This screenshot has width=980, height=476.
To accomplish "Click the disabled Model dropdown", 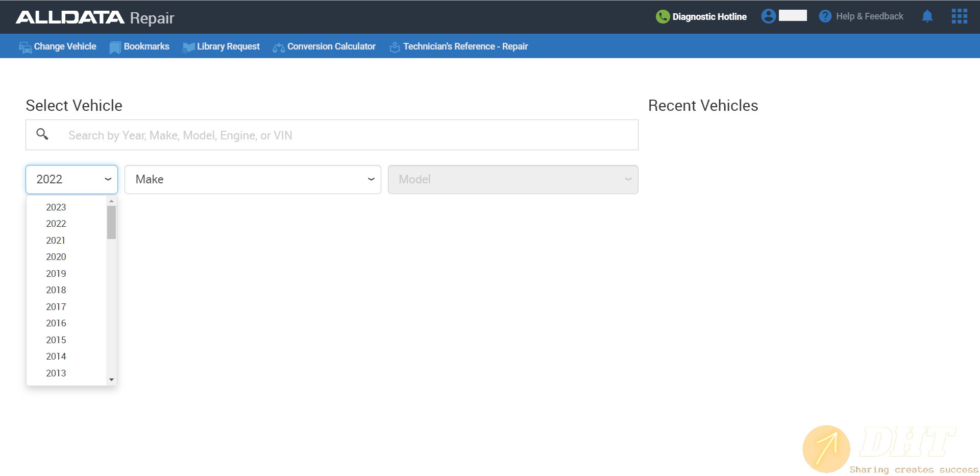I will 513,179.
